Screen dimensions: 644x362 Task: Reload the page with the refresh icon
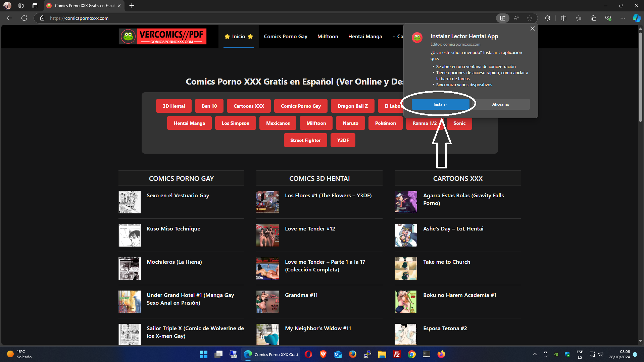tap(24, 18)
